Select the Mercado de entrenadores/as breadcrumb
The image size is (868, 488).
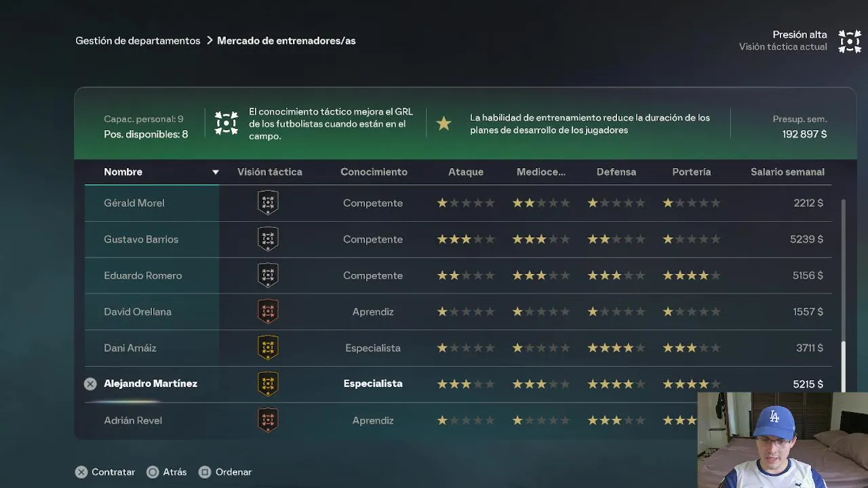(x=286, y=41)
